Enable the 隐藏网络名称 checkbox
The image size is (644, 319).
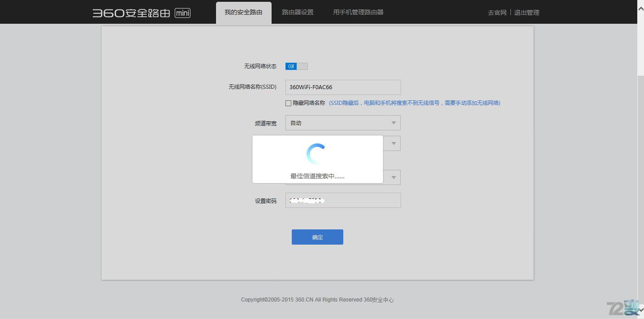[288, 103]
